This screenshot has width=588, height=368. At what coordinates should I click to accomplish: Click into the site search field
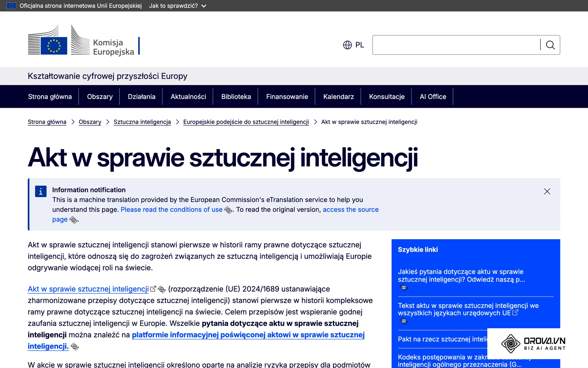456,45
